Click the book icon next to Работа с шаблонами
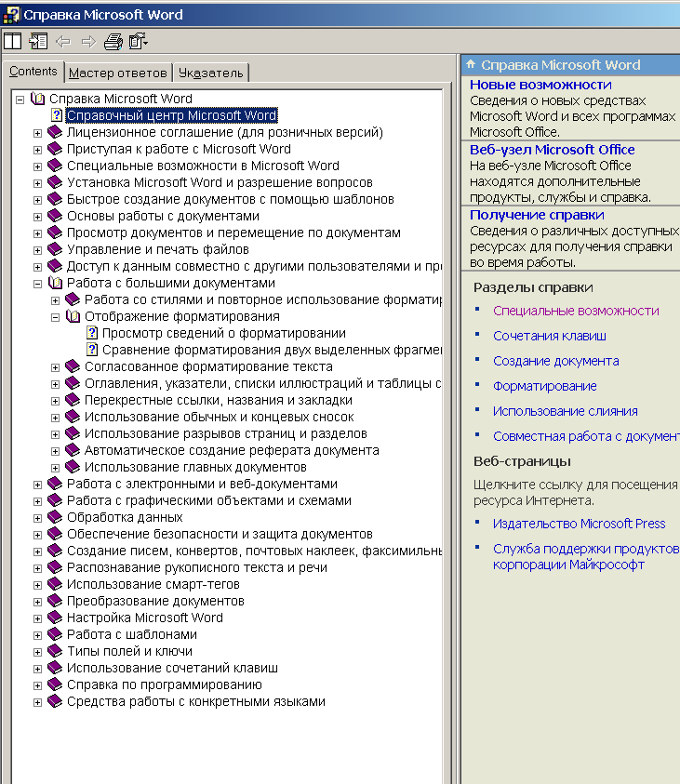The height and width of the screenshot is (784, 680). click(55, 634)
